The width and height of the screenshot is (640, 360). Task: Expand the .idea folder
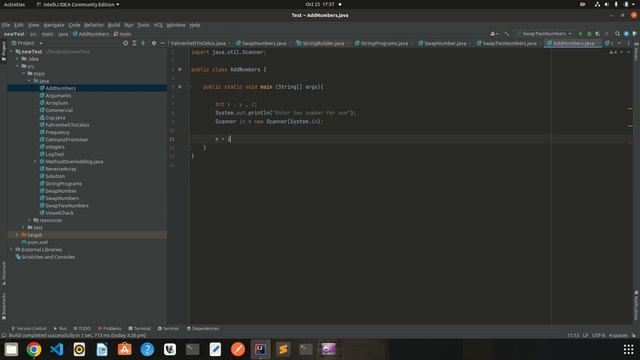(17, 59)
